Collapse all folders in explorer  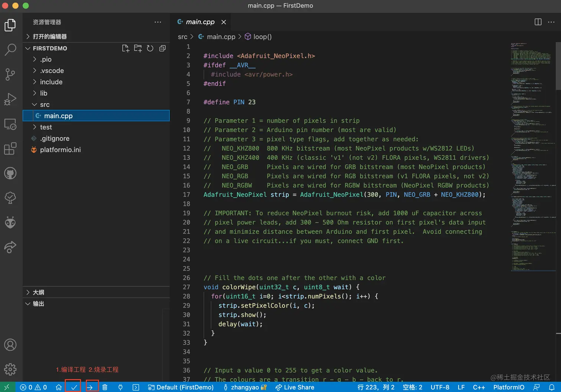coord(162,48)
